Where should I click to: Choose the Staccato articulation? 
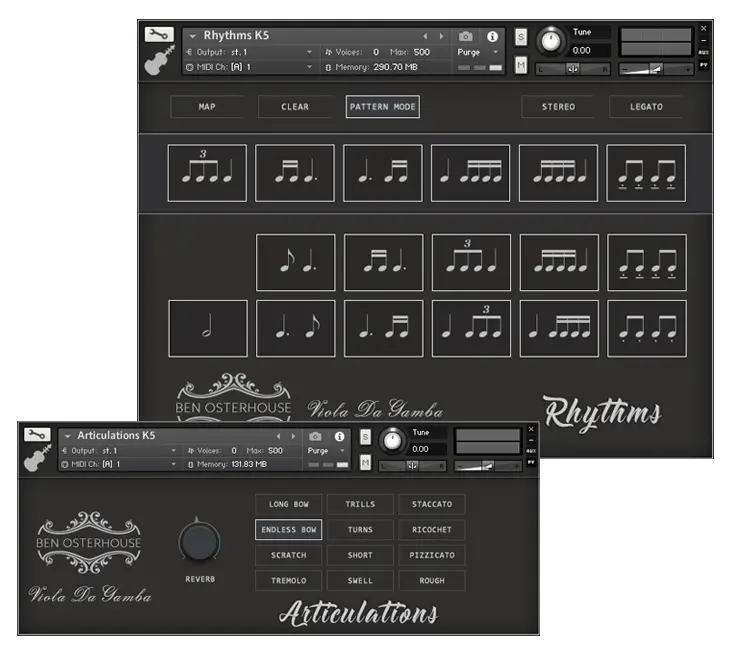click(432, 504)
